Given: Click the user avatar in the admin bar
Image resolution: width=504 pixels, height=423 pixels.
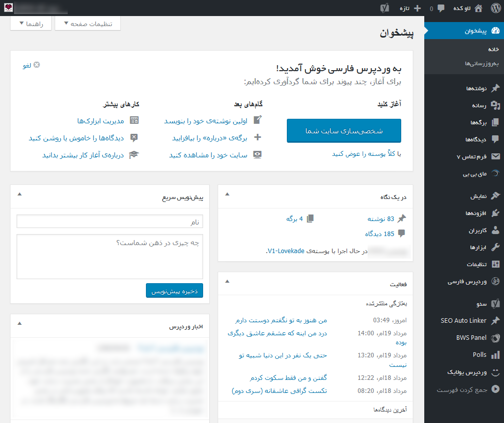Looking at the screenshot, I should point(9,8).
